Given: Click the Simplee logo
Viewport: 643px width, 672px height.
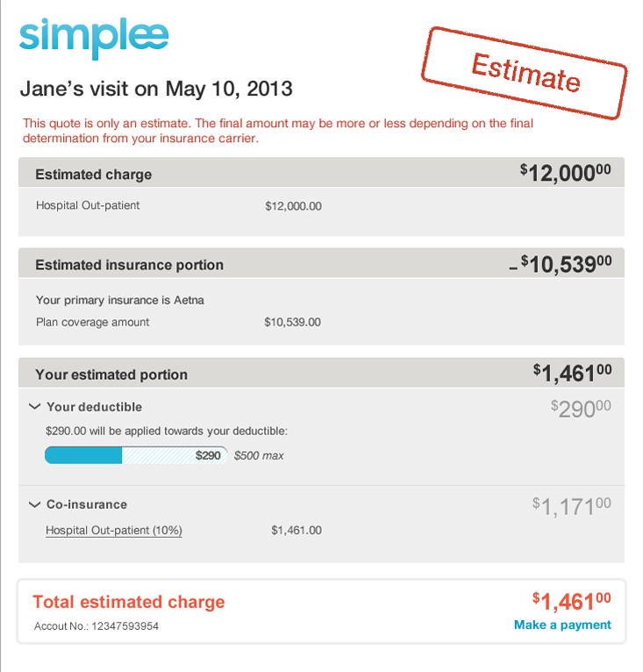Looking at the screenshot, I should pos(94,39).
